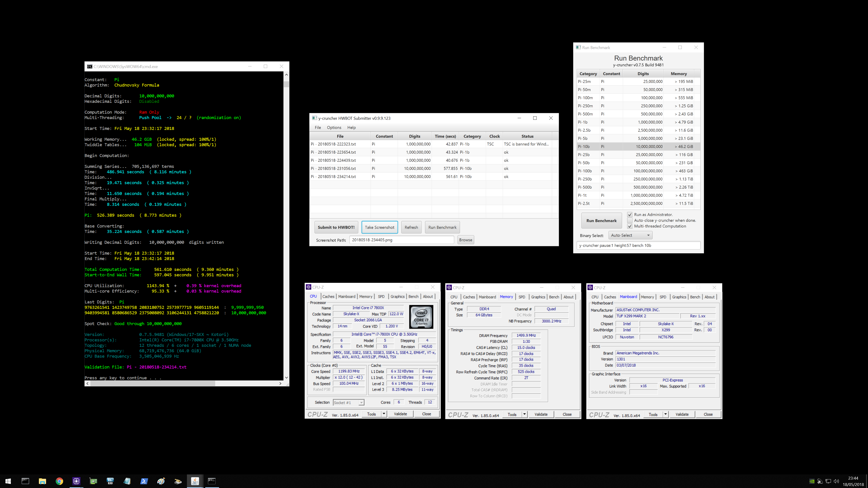Expand the Tools arrow in the CPU-tab CPU-Z window
The image size is (868, 488).
[x=384, y=414]
